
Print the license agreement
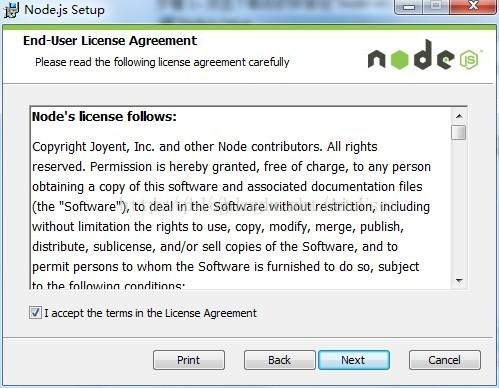point(189,360)
